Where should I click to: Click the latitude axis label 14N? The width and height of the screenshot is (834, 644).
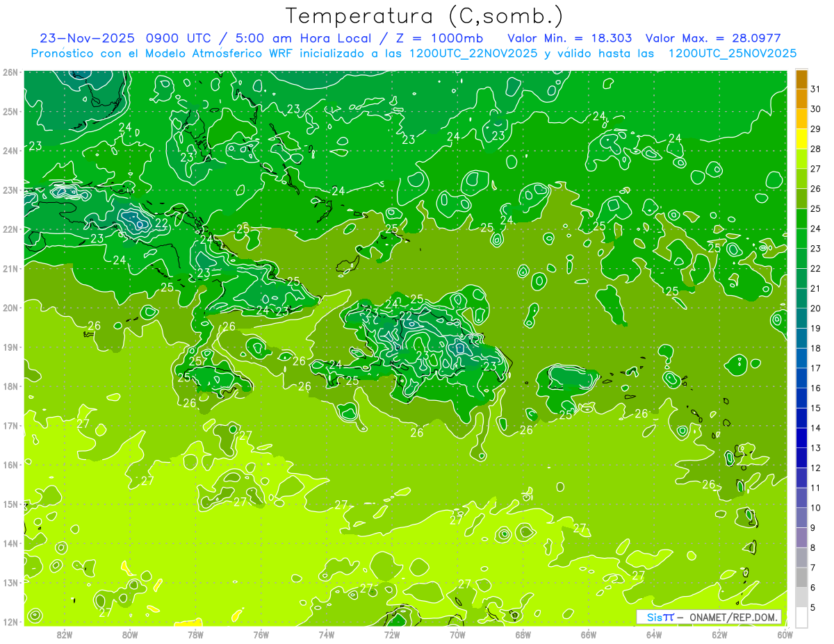click(10, 543)
